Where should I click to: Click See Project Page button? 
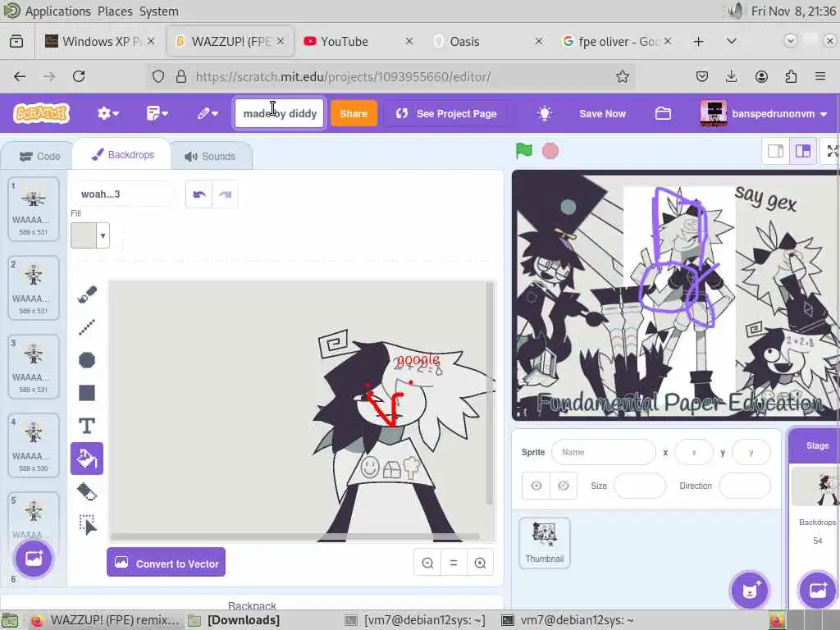(x=446, y=113)
